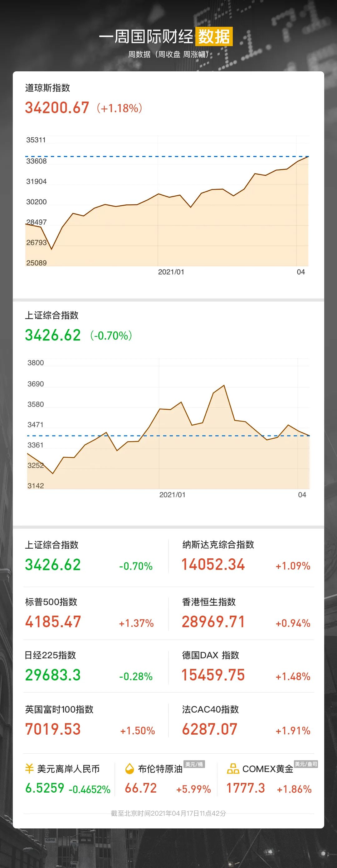
Task: Click the 截至北京时间 timestamp footer
Action: point(168,813)
